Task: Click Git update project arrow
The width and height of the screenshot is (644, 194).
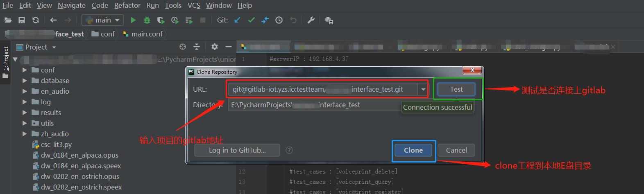Action: pyautogui.click(x=237, y=20)
